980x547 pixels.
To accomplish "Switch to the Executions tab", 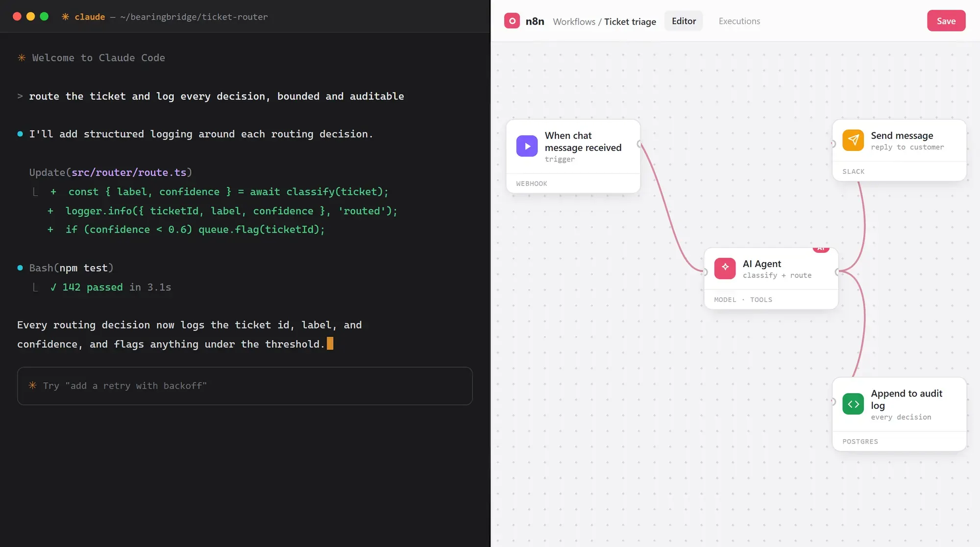I will pyautogui.click(x=739, y=21).
